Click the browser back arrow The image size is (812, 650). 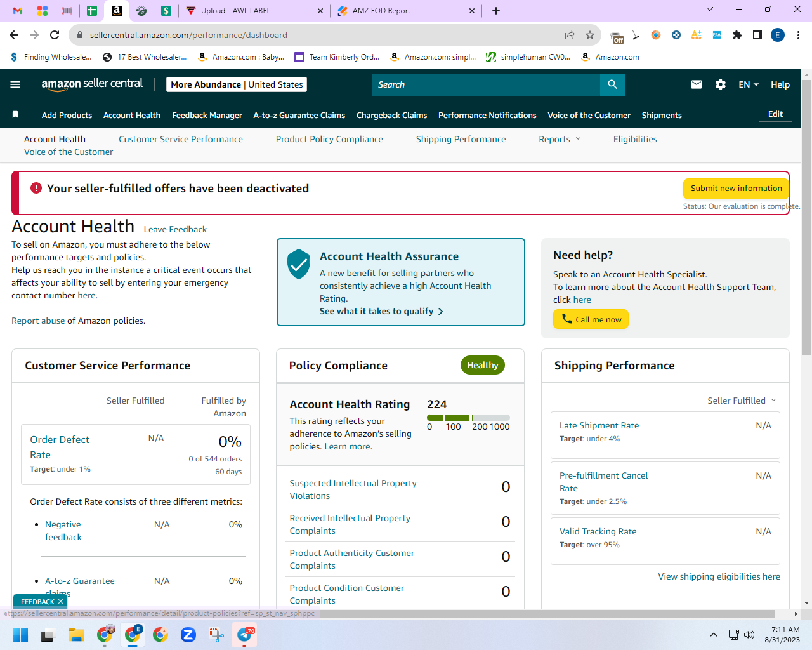pos(14,35)
